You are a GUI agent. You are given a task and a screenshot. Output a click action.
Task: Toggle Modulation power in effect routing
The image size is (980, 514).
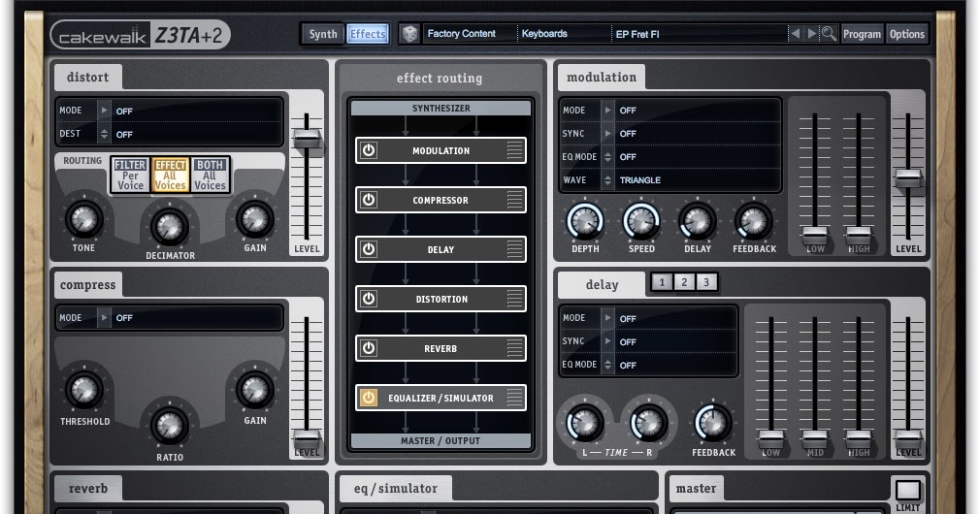[x=369, y=150]
